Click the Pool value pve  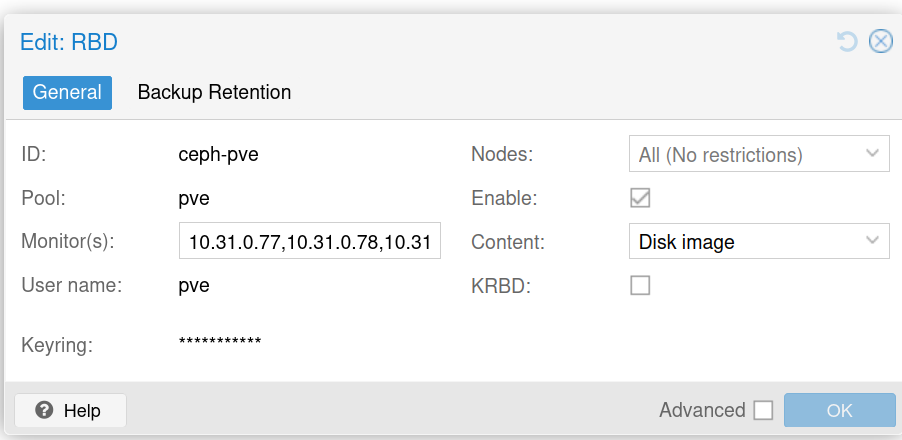pos(194,198)
